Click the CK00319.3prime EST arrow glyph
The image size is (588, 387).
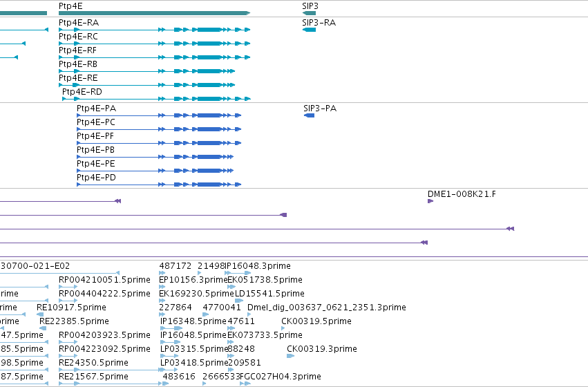290,356
